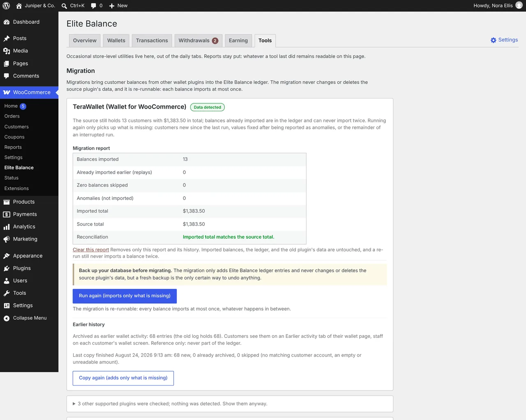The width and height of the screenshot is (526, 420).
Task: Open WooCommerce Extensions submenu item
Action: 16,188
